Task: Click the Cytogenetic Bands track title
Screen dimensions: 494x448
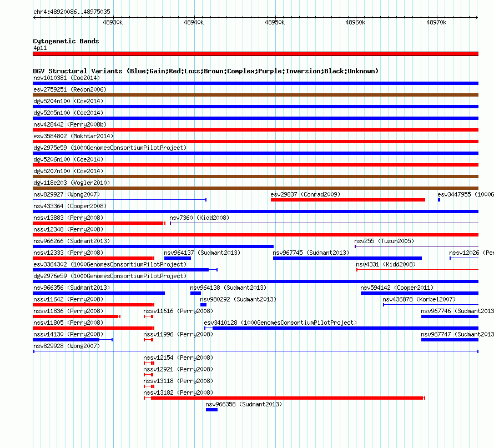Action: click(66, 41)
